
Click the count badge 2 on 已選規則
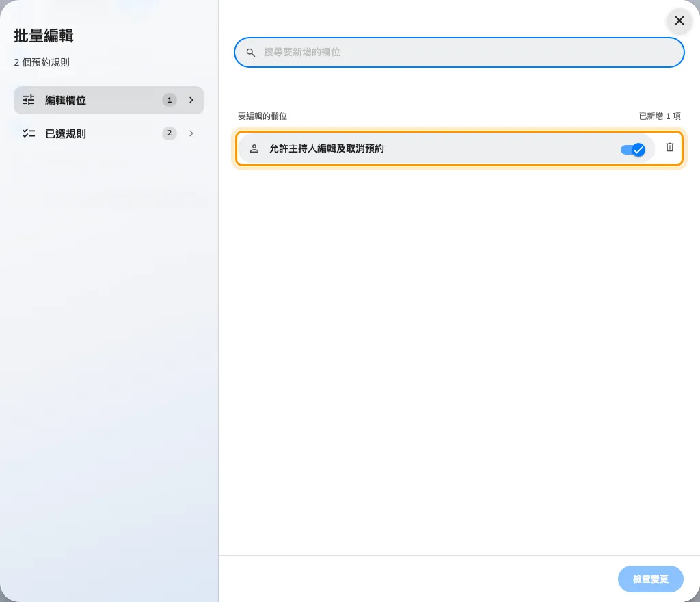click(x=170, y=133)
